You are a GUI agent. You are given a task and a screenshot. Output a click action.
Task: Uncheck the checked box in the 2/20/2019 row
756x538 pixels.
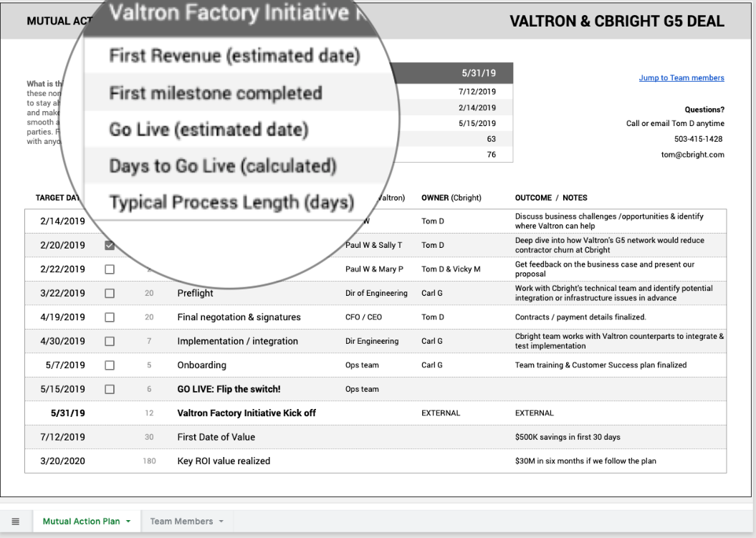(110, 245)
